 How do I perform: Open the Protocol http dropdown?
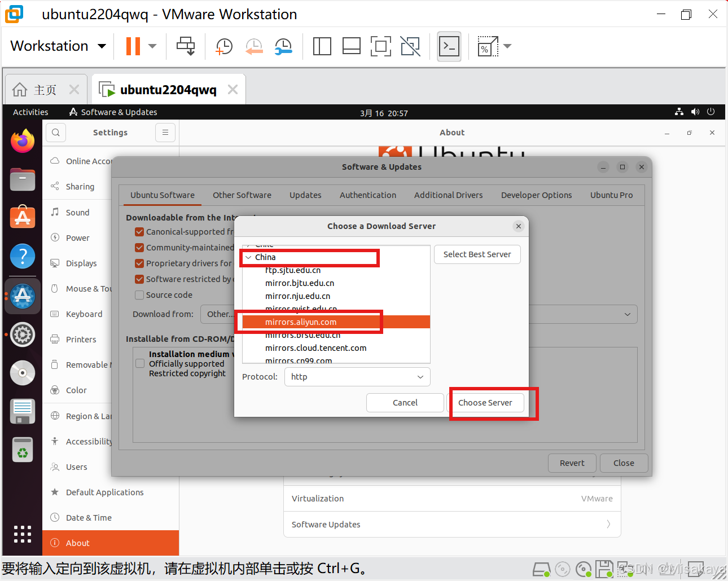point(357,377)
